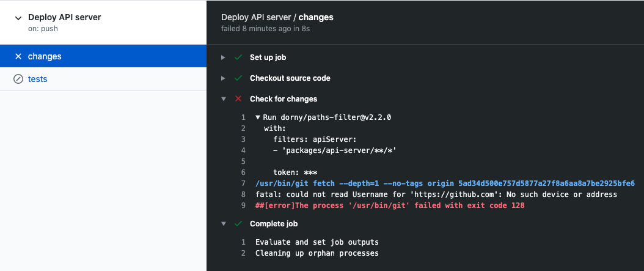Click green checkmark next to Set up job
This screenshot has width=644, height=271.
click(238, 58)
